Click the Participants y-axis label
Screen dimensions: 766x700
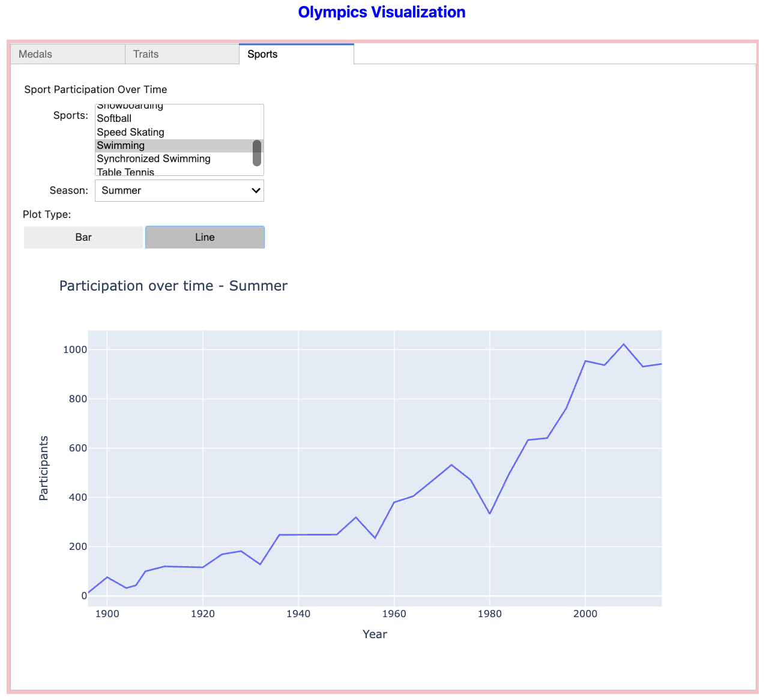pyautogui.click(x=43, y=468)
